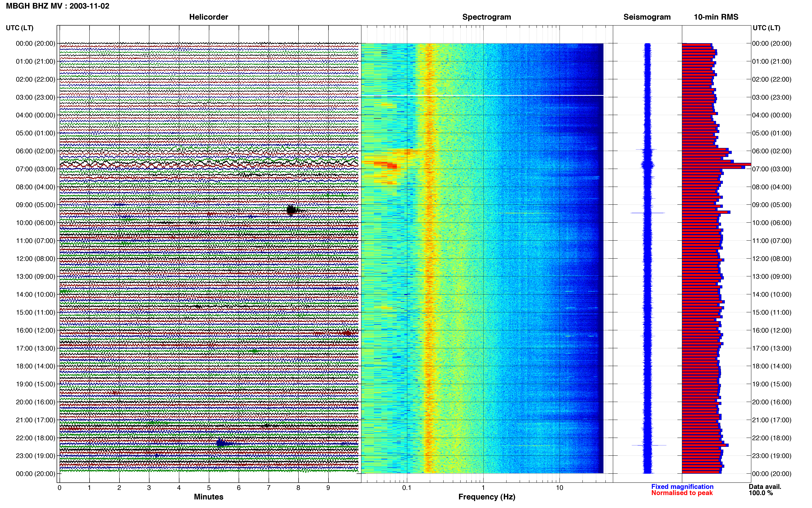The image size is (812, 508).
Task: Click right time label '14:00 (10:00)'
Action: pyautogui.click(x=772, y=294)
